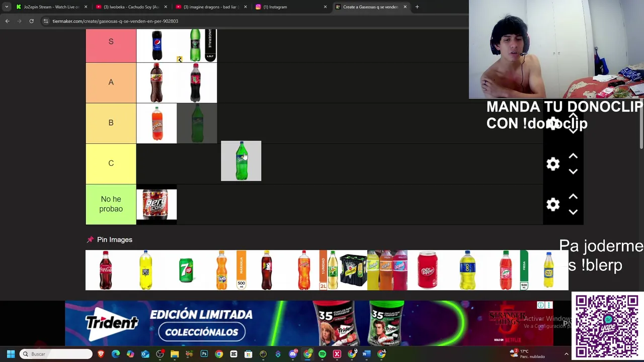Pick the Inca Kola bottle from the pool
This screenshot has height=362, width=644.
pyautogui.click(x=548, y=270)
